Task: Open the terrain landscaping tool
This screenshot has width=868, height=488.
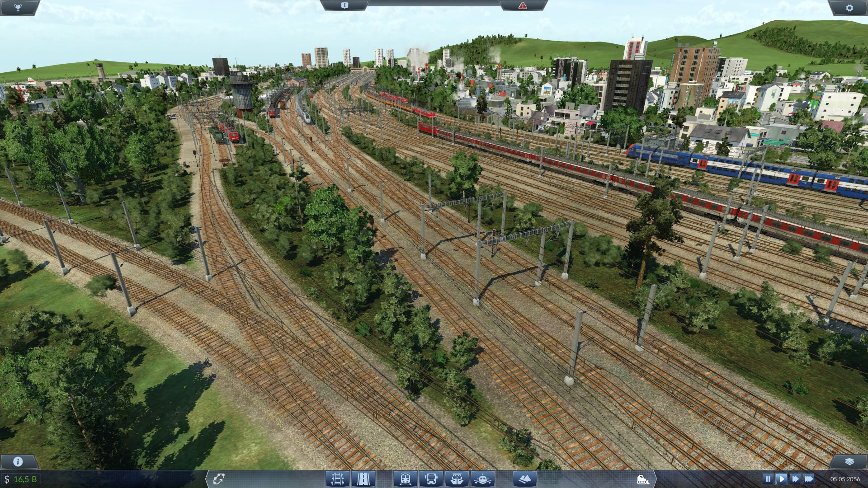Action: pos(525,479)
